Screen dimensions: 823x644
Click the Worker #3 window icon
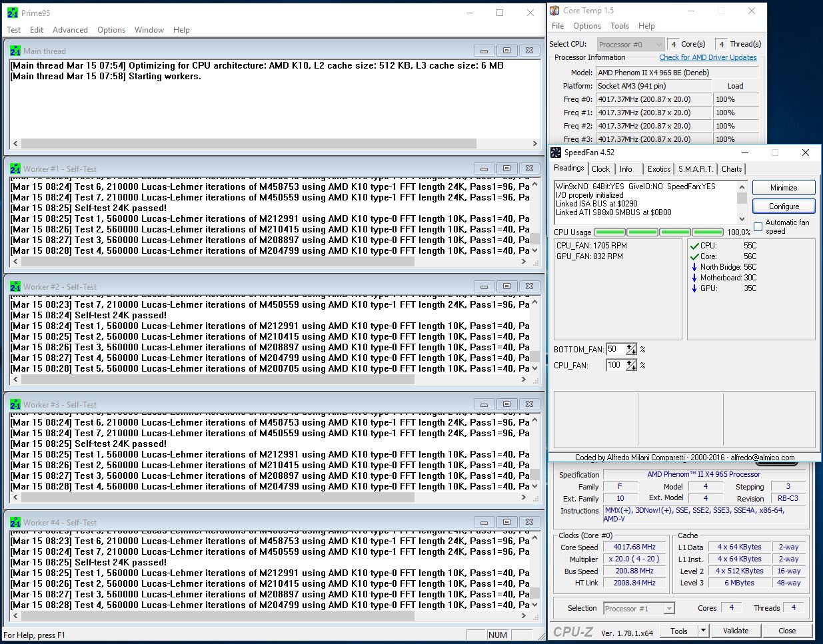pos(15,404)
